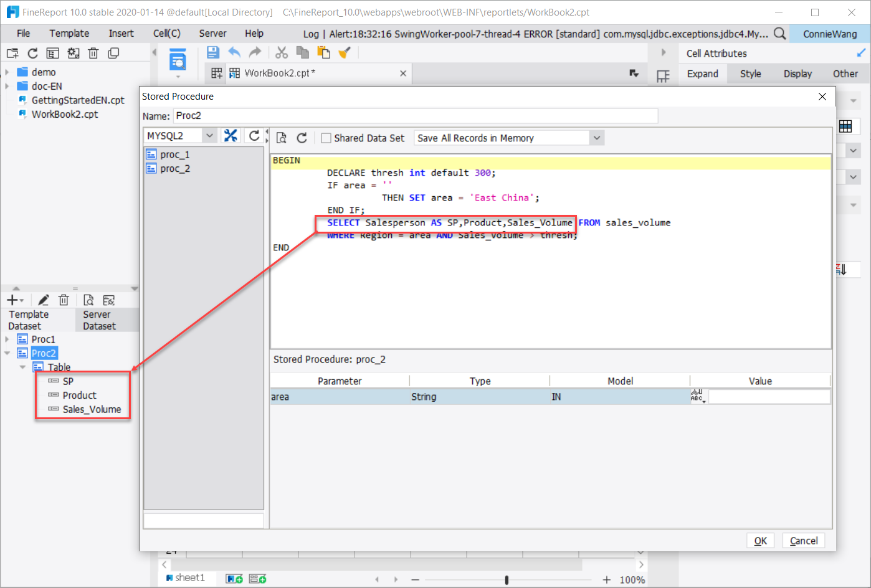871x588 pixels.
Task: Collapse the Proc2 dataset tree
Action: pos(6,353)
